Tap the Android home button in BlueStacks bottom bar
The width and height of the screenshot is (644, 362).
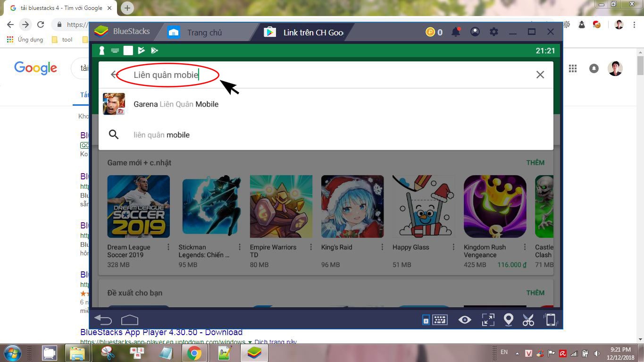pyautogui.click(x=129, y=320)
